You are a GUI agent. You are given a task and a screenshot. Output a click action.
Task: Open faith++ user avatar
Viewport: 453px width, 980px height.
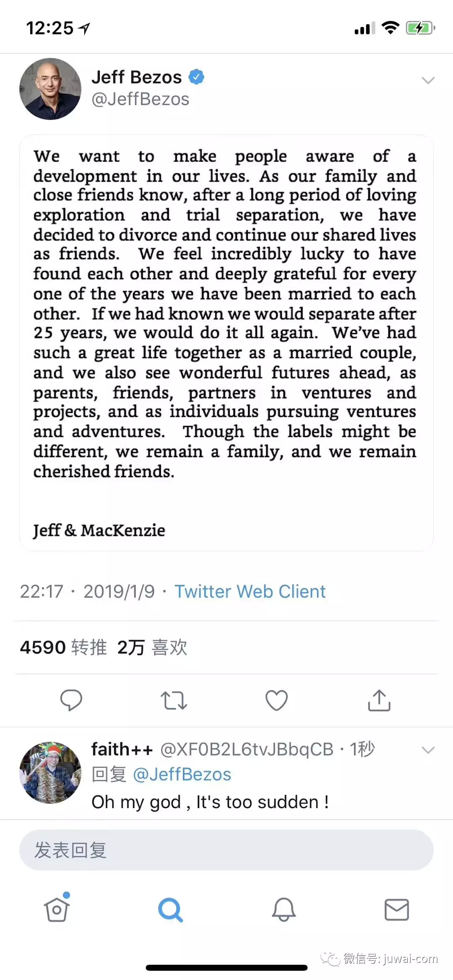pyautogui.click(x=50, y=772)
